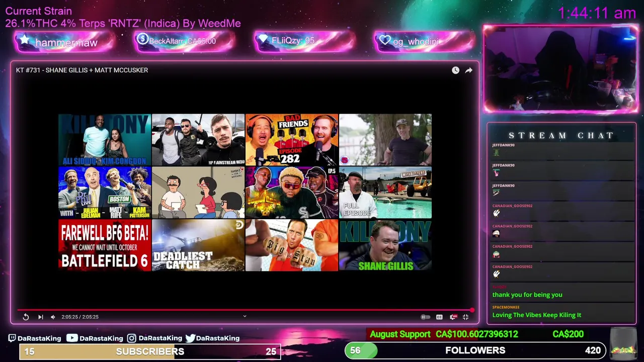Image resolution: width=644 pixels, height=362 pixels.
Task: Click the Twitter bird icon beside DaRastaKing
Action: (190, 338)
